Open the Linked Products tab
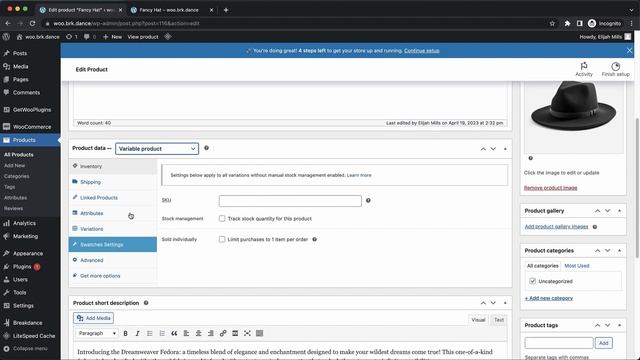Viewport: 640px width, 360px height. 113,198
